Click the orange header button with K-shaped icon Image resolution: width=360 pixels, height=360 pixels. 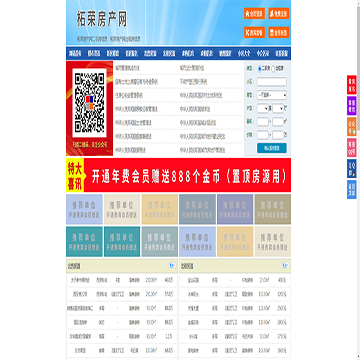254,32
